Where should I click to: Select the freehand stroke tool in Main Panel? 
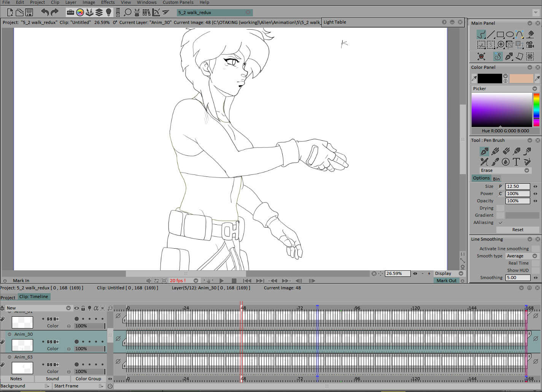(481, 35)
